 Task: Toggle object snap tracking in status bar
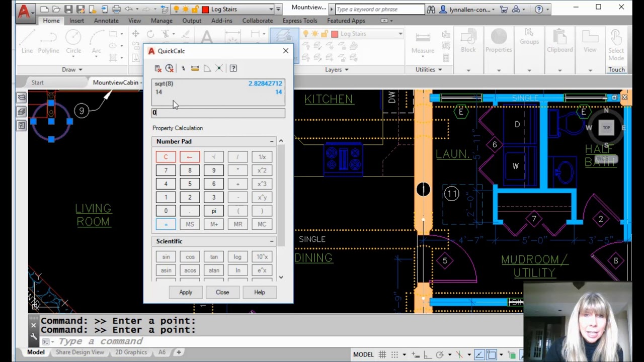478,354
